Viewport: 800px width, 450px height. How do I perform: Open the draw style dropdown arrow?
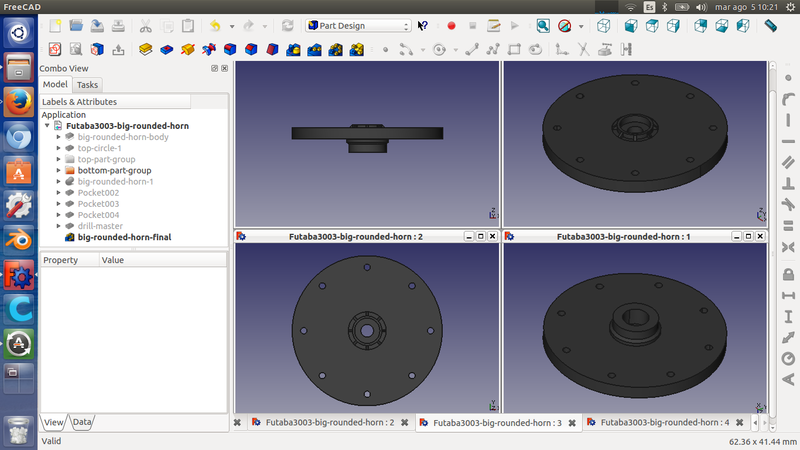point(581,25)
